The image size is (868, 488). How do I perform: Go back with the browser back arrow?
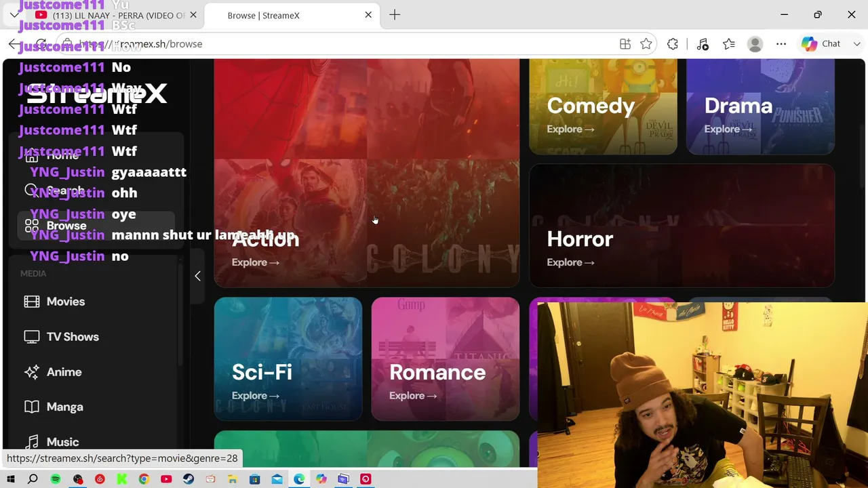tap(14, 44)
